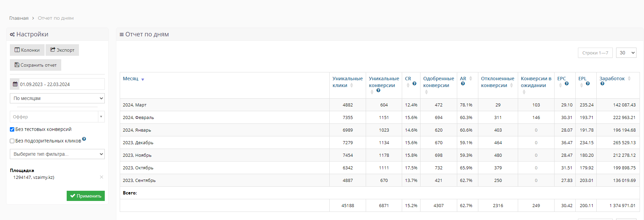Open rows-per-page dropdown showing 30
Viewport: 644px width, 220px height.
pos(626,53)
